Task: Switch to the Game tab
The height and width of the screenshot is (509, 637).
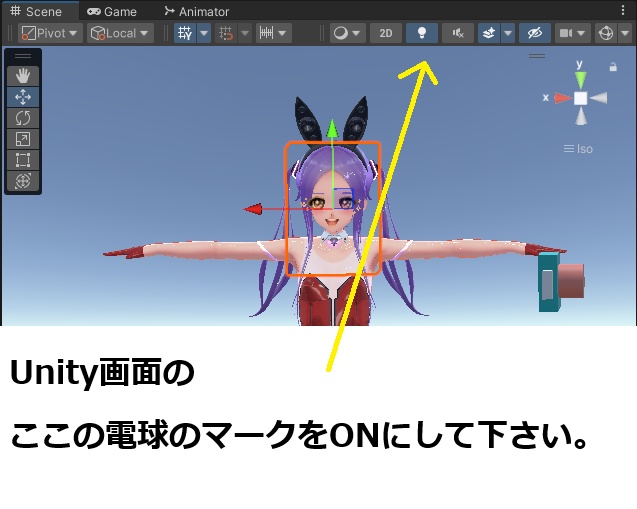Action: (x=112, y=11)
